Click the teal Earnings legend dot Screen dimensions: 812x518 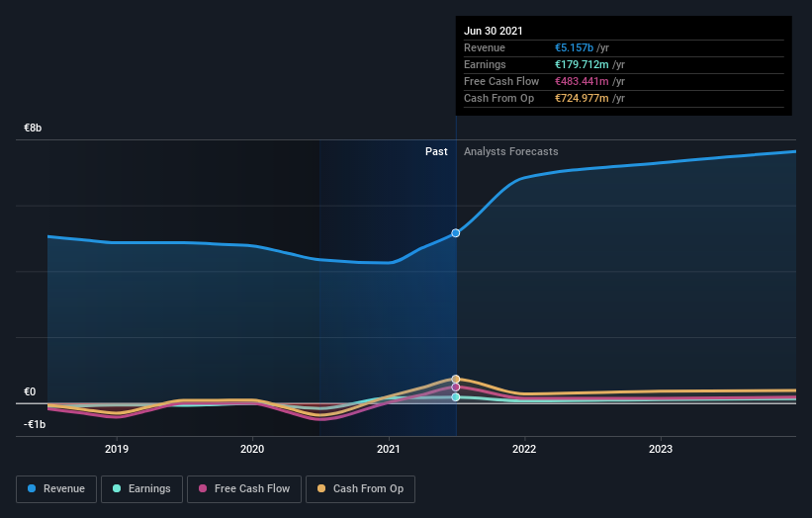coord(117,488)
